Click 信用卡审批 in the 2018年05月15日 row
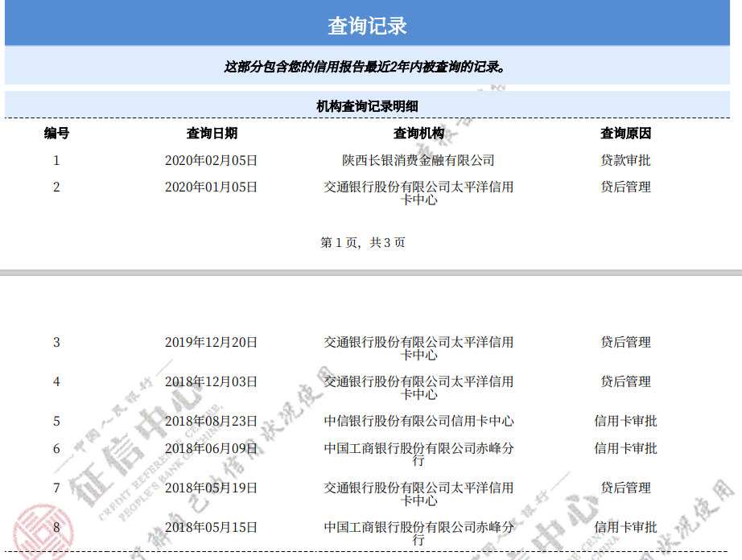This screenshot has height=560, width=742. [625, 527]
